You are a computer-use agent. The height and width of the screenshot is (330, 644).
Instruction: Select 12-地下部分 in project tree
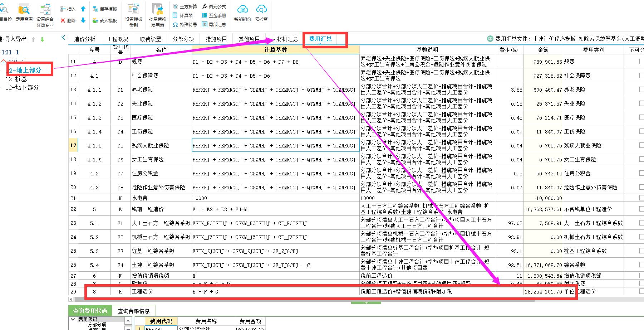[x=22, y=87]
